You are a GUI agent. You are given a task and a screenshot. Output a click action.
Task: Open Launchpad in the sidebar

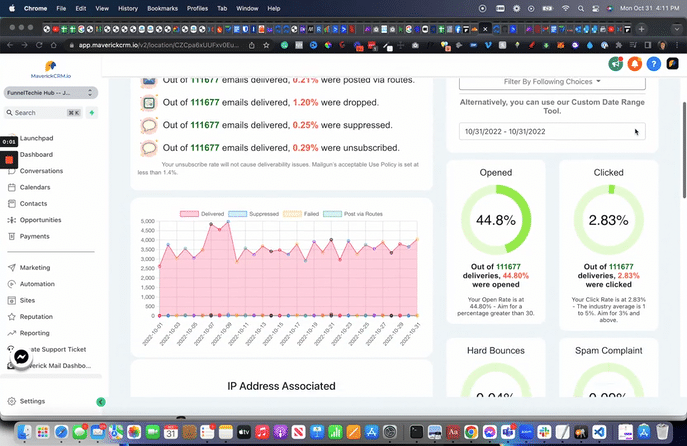pyautogui.click(x=36, y=138)
